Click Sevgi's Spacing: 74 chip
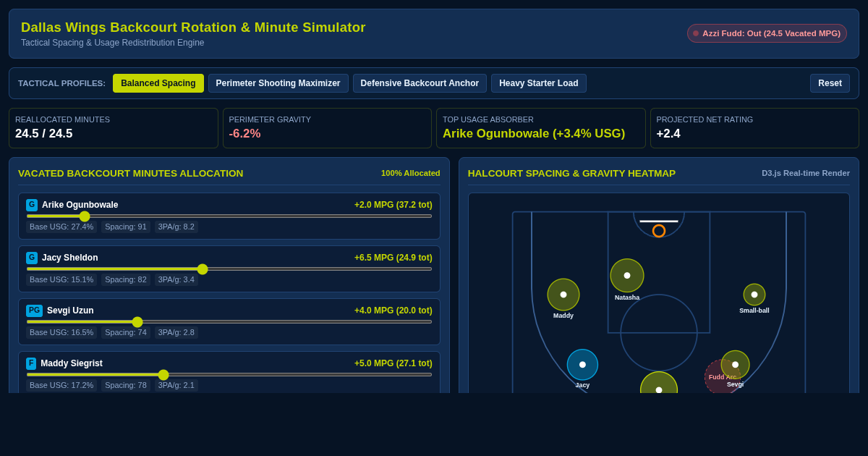The width and height of the screenshot is (868, 456). pos(126,332)
